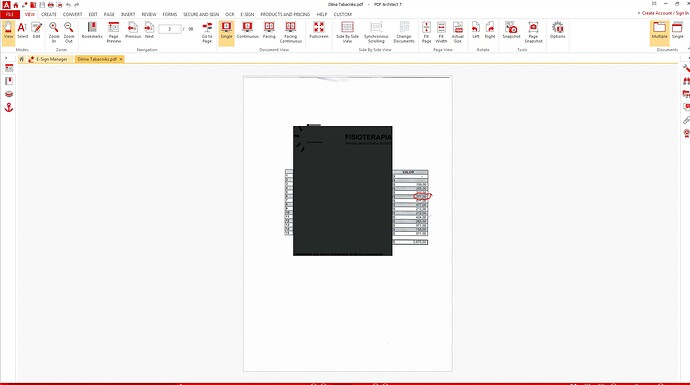
Task: Enter Fullscreen view mode
Action: click(x=319, y=30)
